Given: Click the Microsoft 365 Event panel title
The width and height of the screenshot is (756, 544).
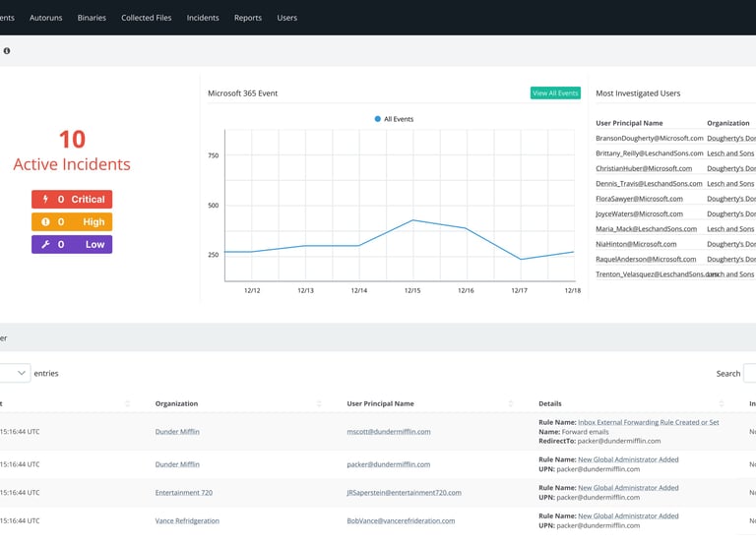Looking at the screenshot, I should pyautogui.click(x=242, y=93).
